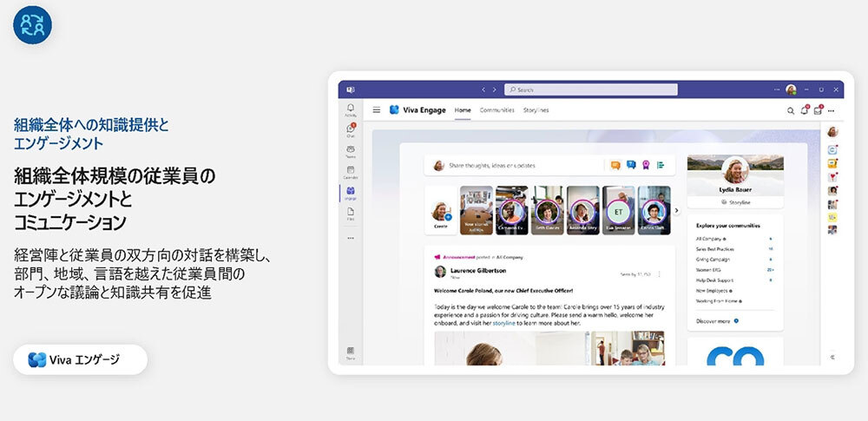Open post options on Laurence Gilbertson's post
The image size is (868, 421).
coord(660,273)
